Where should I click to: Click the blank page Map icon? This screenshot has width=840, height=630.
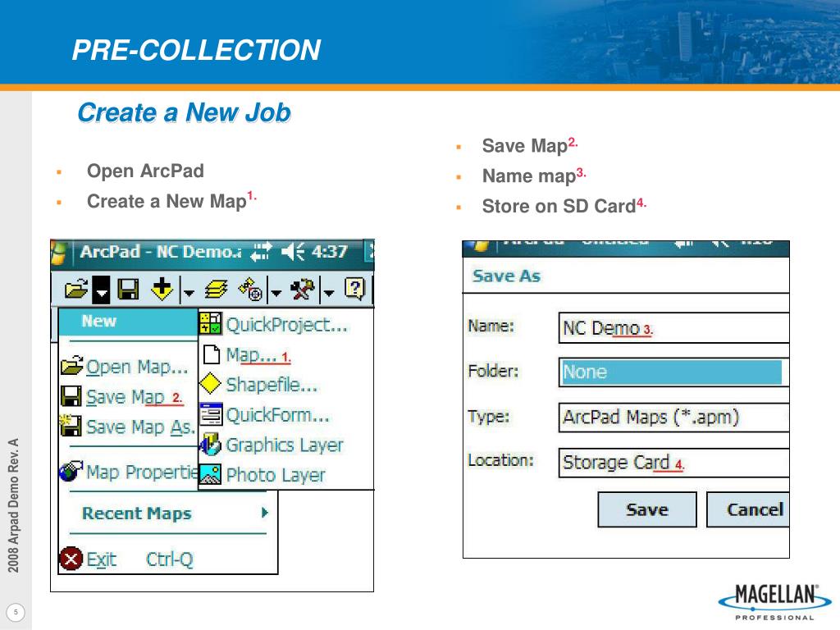tap(212, 354)
